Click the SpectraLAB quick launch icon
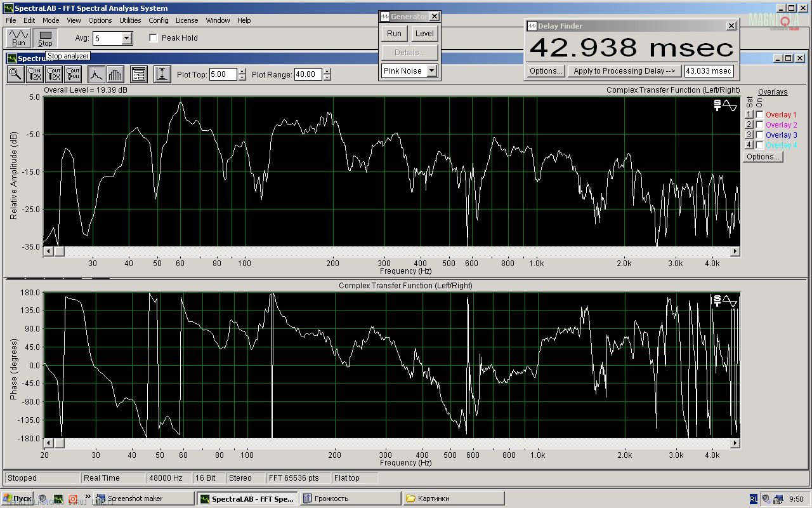The width and height of the screenshot is (812, 508). pos(58,498)
